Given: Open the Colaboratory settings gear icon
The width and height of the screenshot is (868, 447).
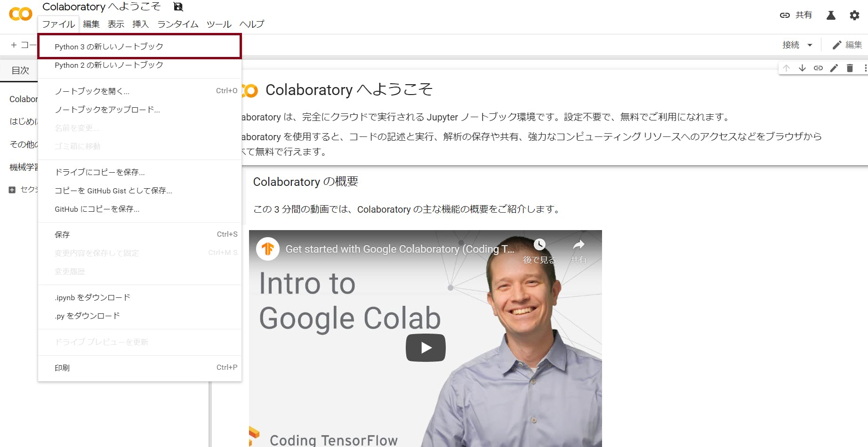Looking at the screenshot, I should [x=854, y=16].
